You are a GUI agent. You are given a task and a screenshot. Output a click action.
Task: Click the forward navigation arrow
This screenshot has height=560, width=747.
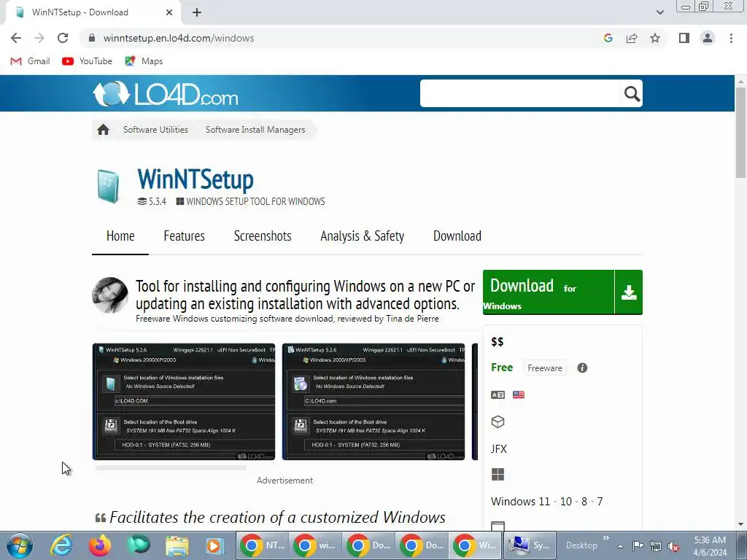pyautogui.click(x=39, y=38)
